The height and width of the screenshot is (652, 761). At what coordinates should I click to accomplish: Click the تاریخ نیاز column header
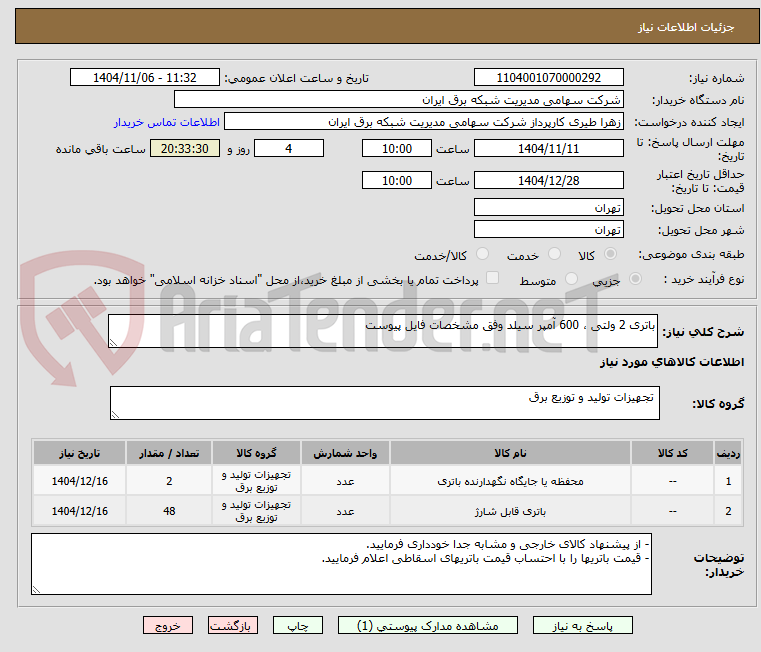(x=80, y=453)
